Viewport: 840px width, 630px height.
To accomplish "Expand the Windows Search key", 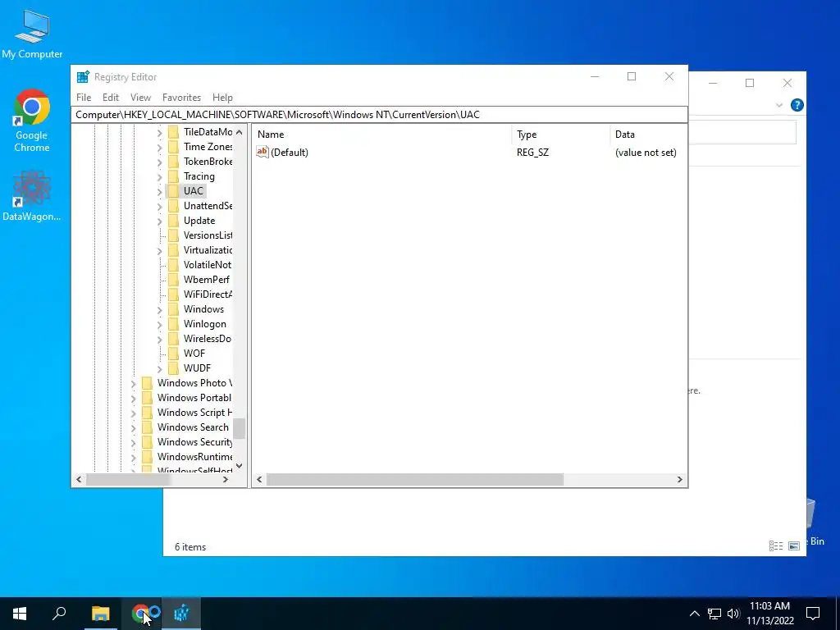I will coord(134,428).
